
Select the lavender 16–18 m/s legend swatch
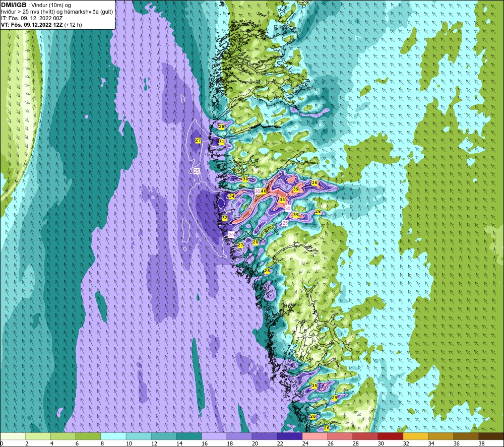click(x=214, y=436)
